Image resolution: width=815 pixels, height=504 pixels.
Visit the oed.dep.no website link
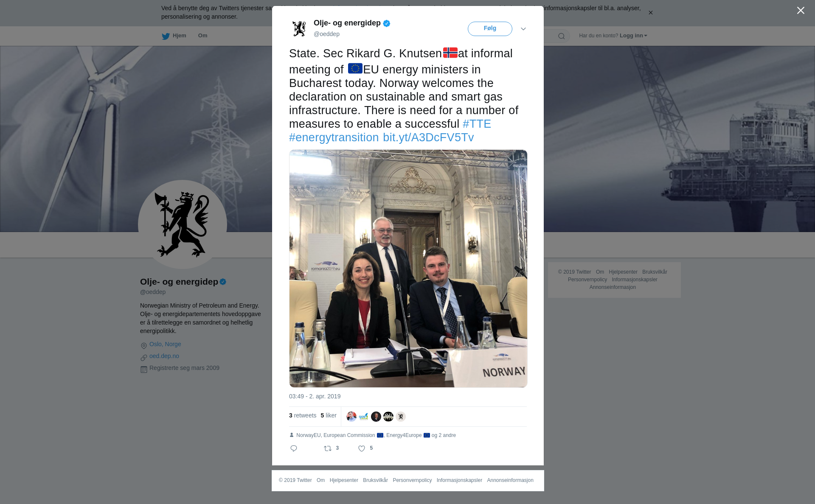pyautogui.click(x=164, y=356)
